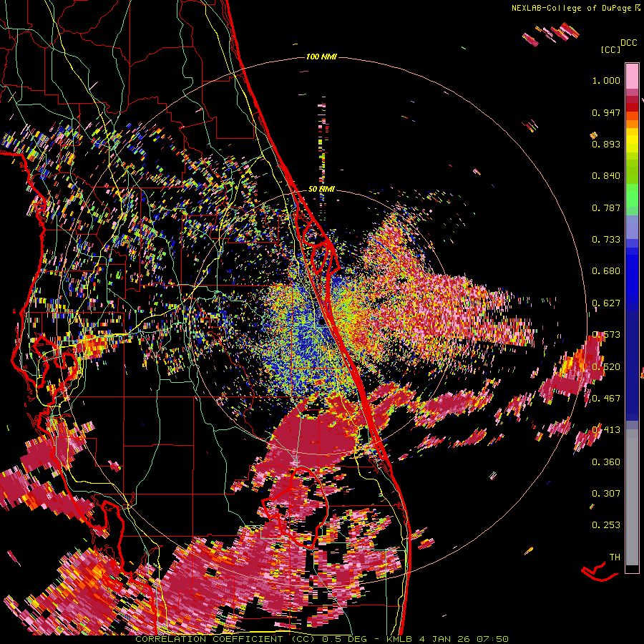Click the 0.840 scale value
The width and height of the screenshot is (644, 644).
pos(606,176)
